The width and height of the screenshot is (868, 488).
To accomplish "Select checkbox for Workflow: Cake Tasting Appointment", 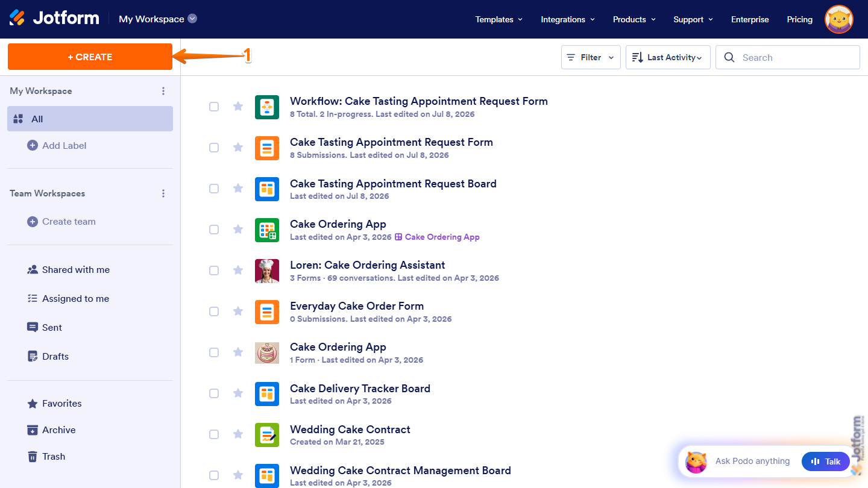I will (214, 107).
